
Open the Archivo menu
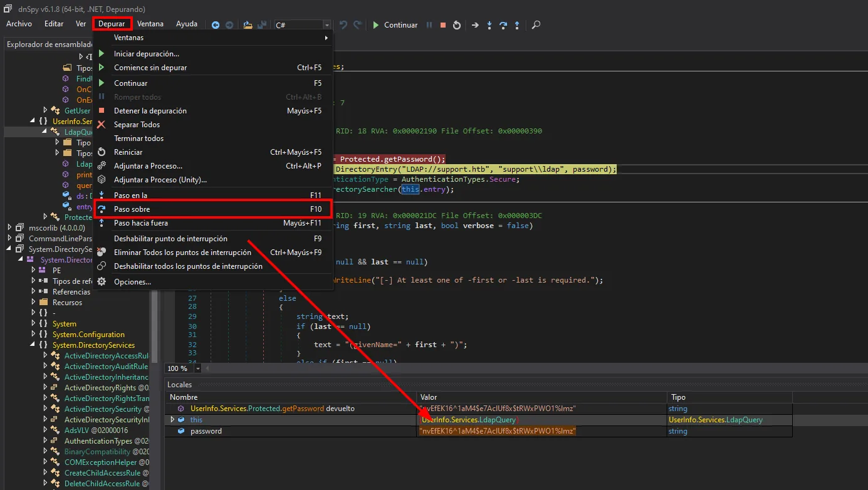(x=19, y=24)
